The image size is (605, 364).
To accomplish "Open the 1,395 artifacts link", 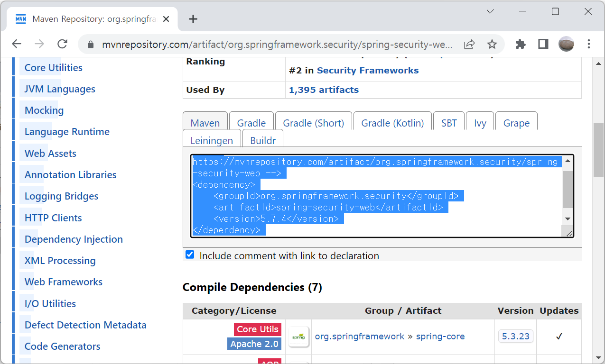I will (324, 90).
